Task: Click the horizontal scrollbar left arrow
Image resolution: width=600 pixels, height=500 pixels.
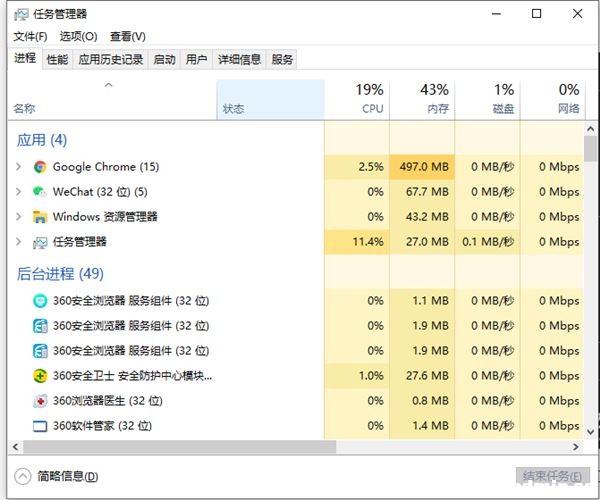Action: pyautogui.click(x=16, y=447)
